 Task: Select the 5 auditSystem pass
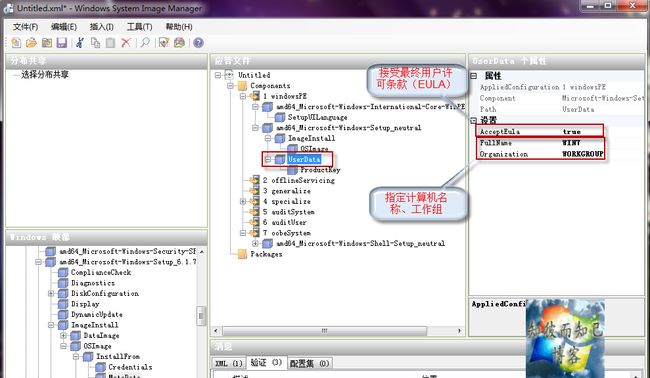[289, 212]
